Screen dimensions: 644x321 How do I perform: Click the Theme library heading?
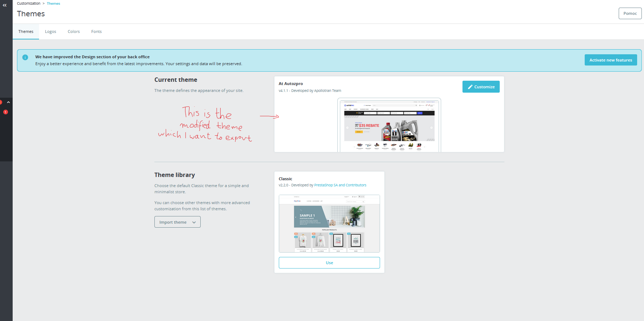[x=175, y=175]
